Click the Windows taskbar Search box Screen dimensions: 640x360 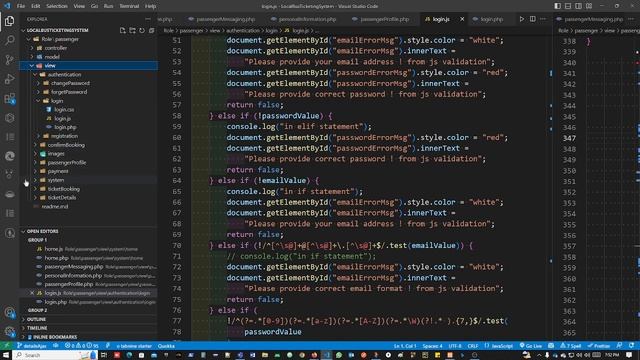pyautogui.click(x=55, y=355)
